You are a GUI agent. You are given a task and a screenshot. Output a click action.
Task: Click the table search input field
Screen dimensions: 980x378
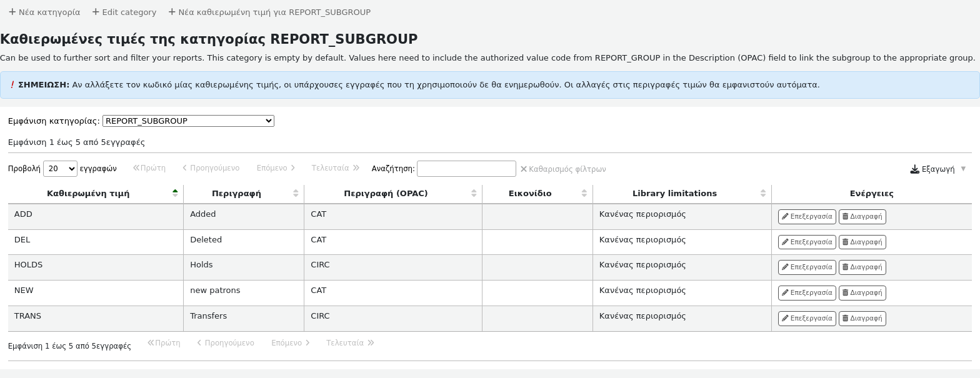[466, 169]
